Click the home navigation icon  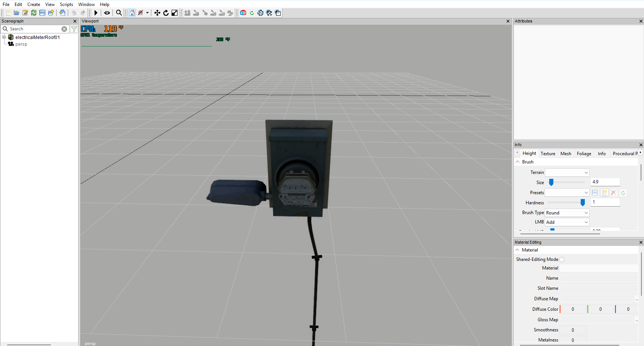pos(131,13)
